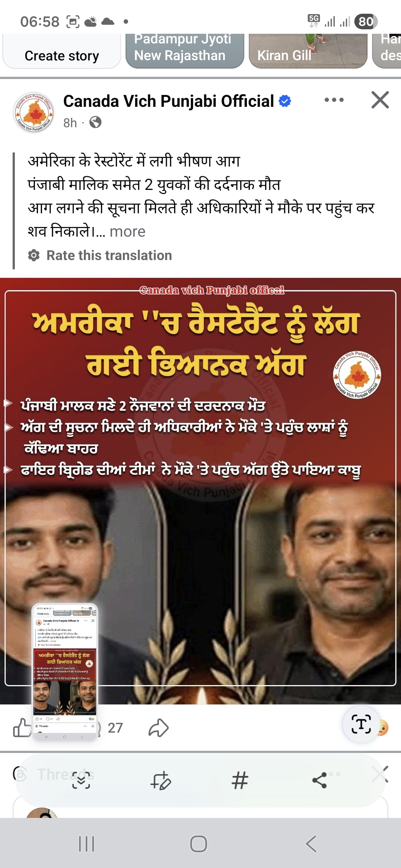Tap the gear icon beside Rate this translation
This screenshot has height=868, width=401.
pyautogui.click(x=34, y=256)
